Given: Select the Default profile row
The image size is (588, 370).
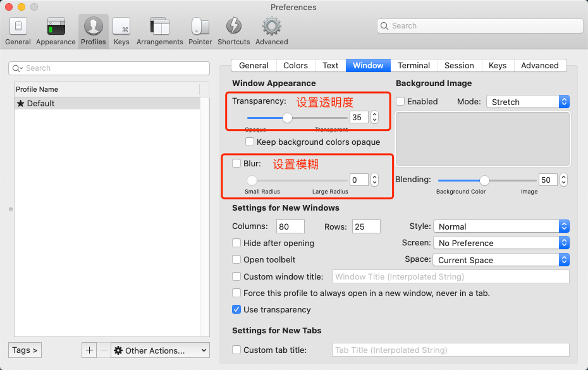Looking at the screenshot, I should 107,104.
